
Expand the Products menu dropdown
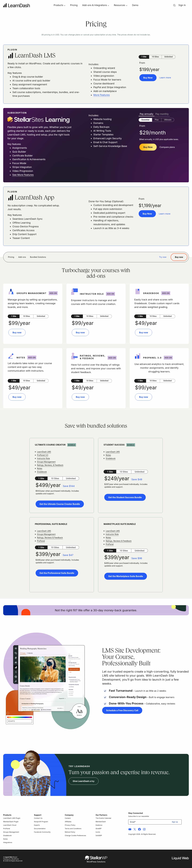[59, 5]
